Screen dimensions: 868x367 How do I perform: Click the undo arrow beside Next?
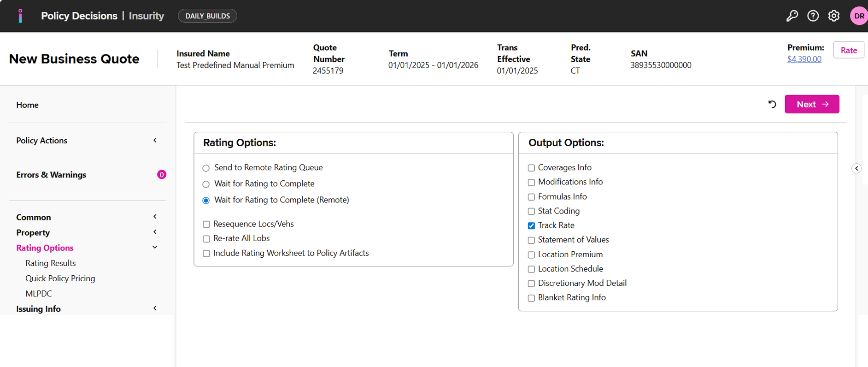click(x=772, y=104)
